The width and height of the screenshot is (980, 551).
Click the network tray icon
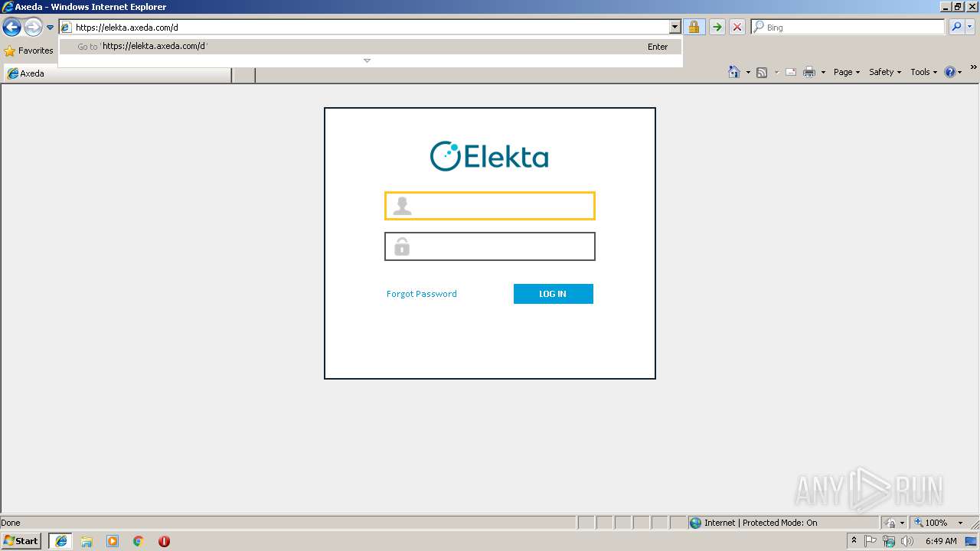(889, 541)
